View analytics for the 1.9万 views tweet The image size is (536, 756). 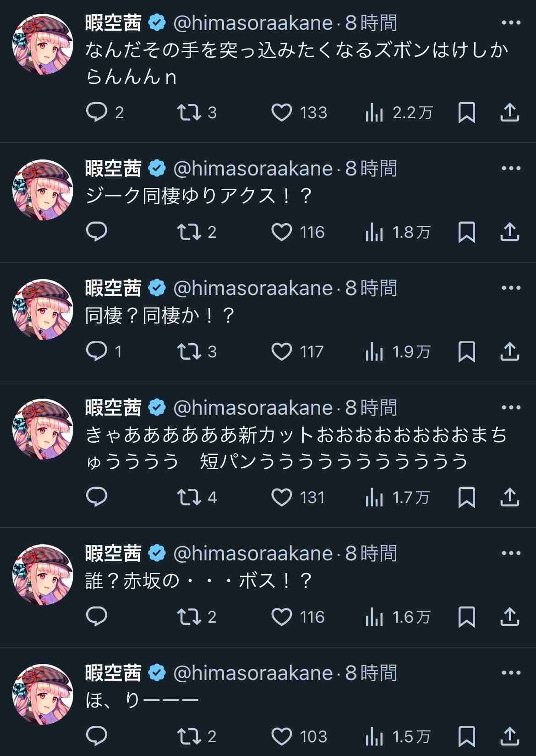pos(398,352)
